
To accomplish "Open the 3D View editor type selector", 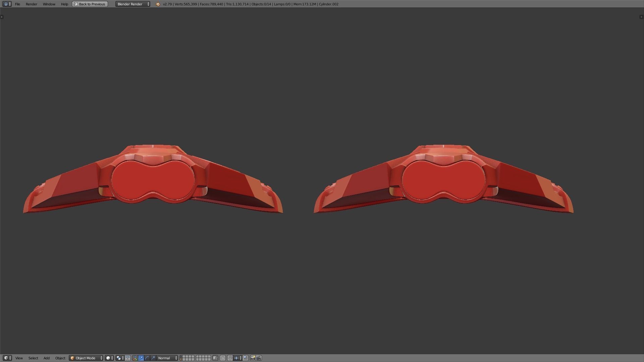I will [7, 358].
